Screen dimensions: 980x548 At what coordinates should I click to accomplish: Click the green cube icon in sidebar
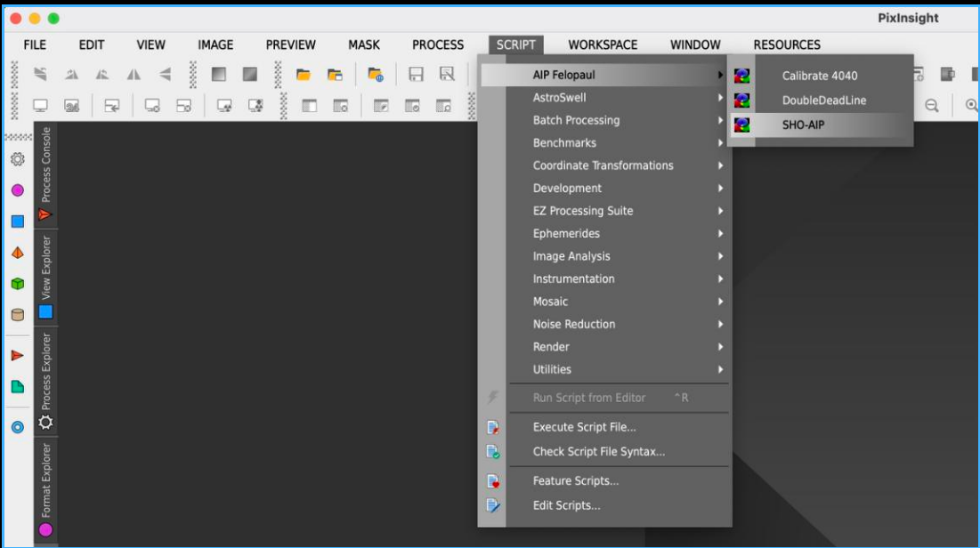click(17, 284)
